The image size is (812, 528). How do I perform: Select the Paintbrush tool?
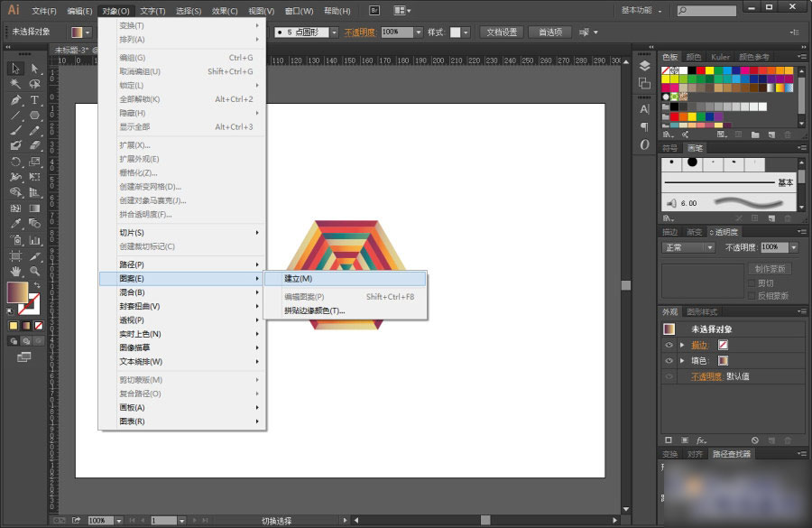point(15,131)
